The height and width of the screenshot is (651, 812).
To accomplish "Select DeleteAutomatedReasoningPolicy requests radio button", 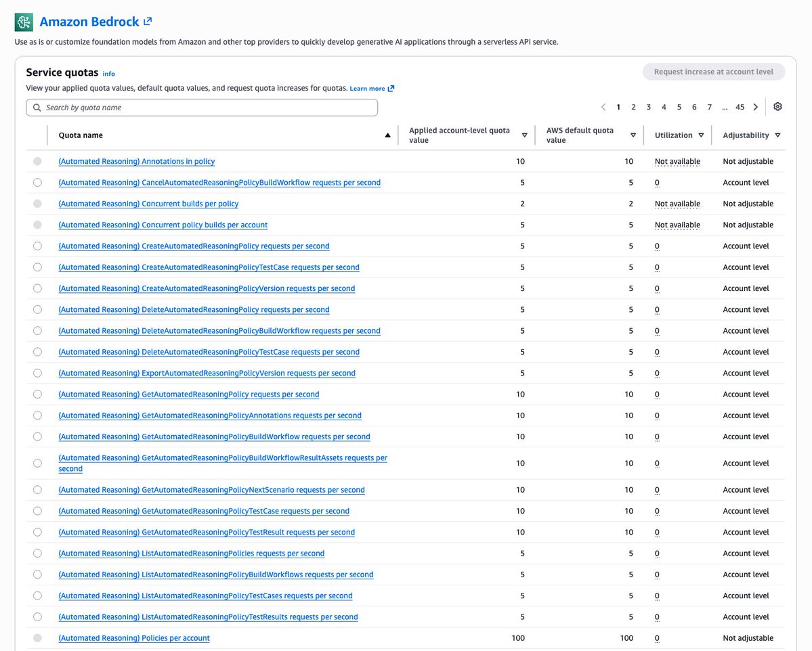I will pos(37,309).
